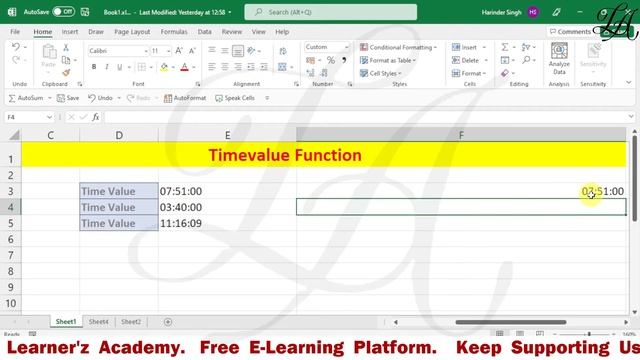Click the Delete cells button
640x360 pixels.
465,60
